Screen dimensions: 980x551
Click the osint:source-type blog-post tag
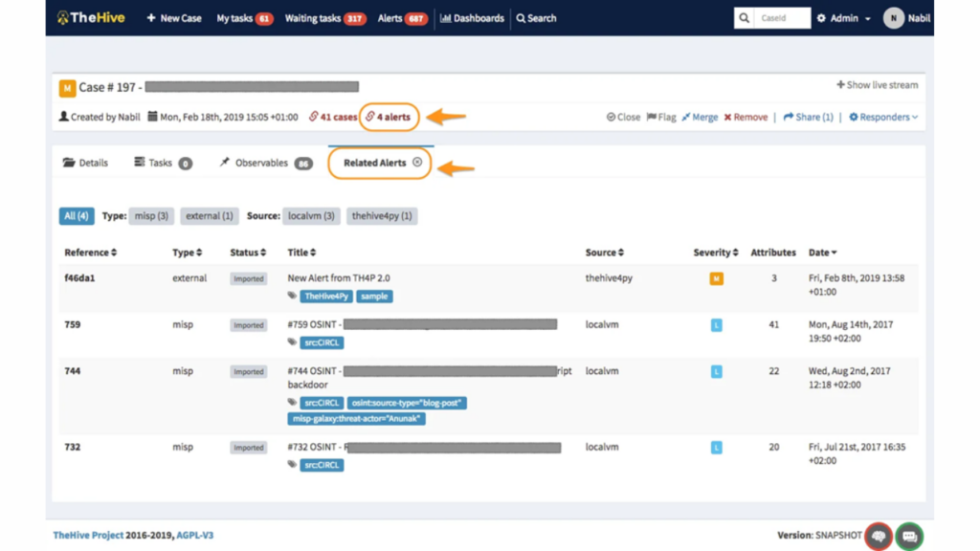point(407,403)
